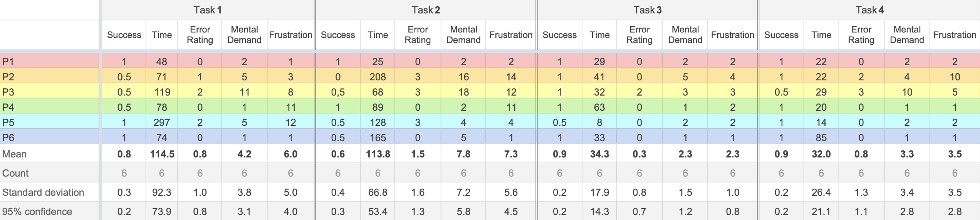Select the P5 row label
The width and height of the screenshot is (980, 220).
tap(8, 122)
